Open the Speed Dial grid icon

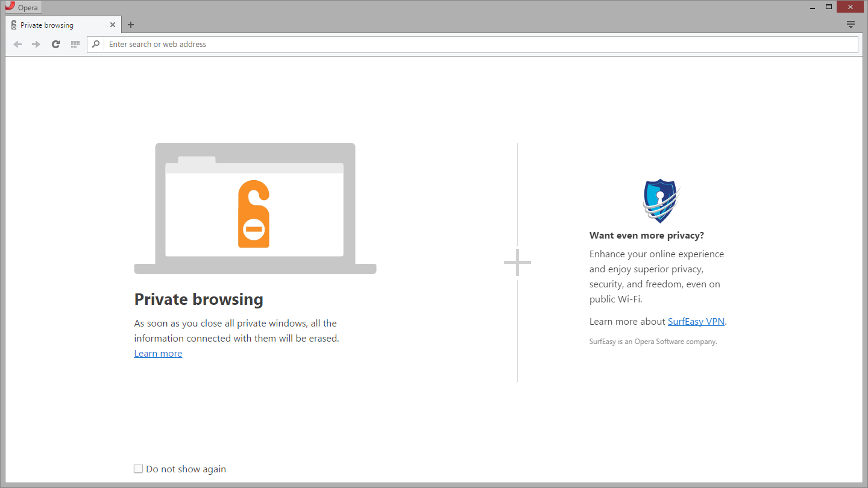click(75, 44)
